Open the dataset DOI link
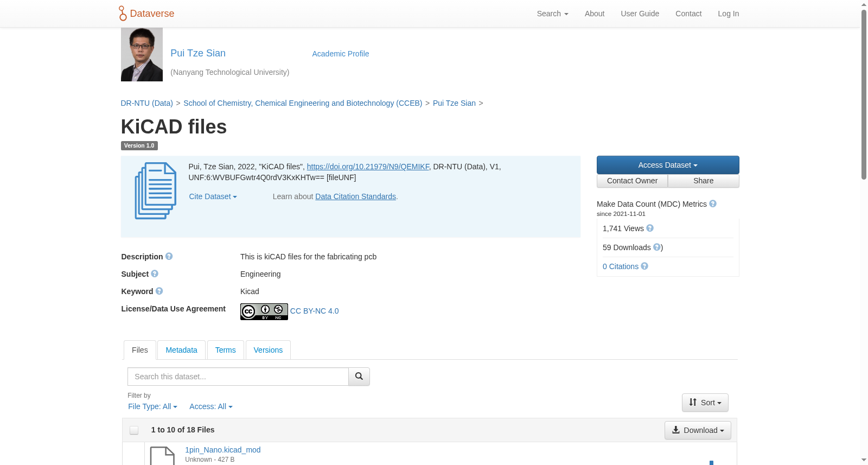Image resolution: width=868 pixels, height=465 pixels. tap(368, 167)
